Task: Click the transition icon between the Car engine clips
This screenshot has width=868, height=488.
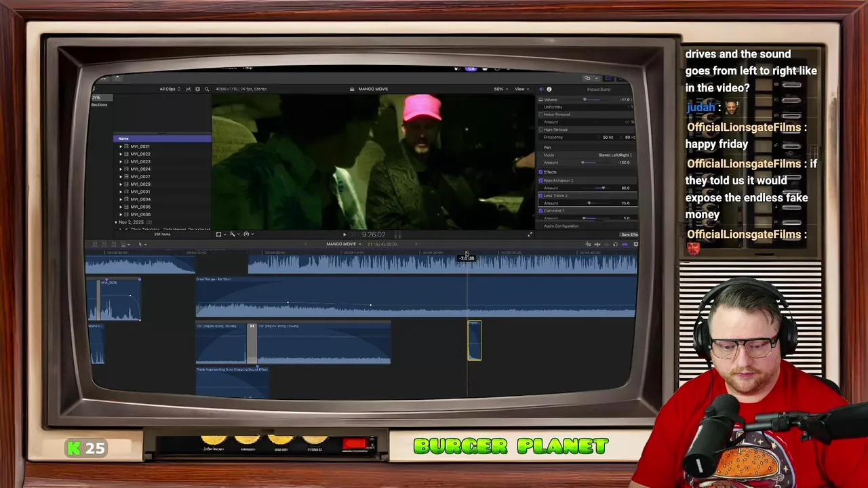Action: [252, 326]
